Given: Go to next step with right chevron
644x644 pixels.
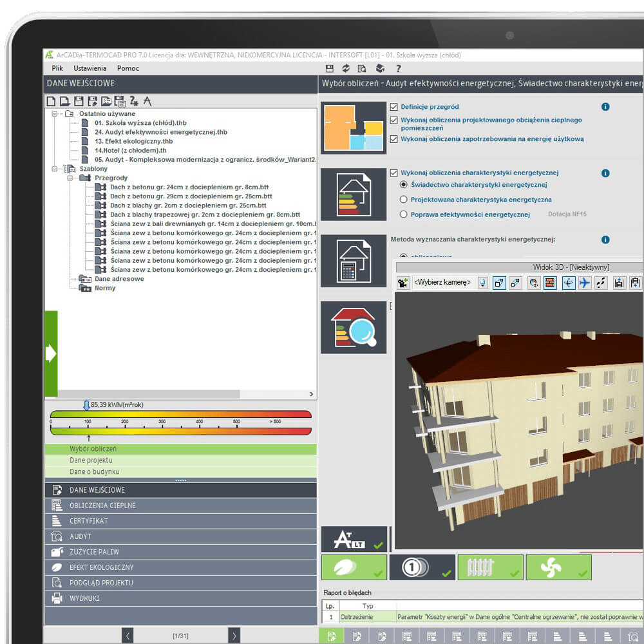Looking at the screenshot, I should click(234, 636).
